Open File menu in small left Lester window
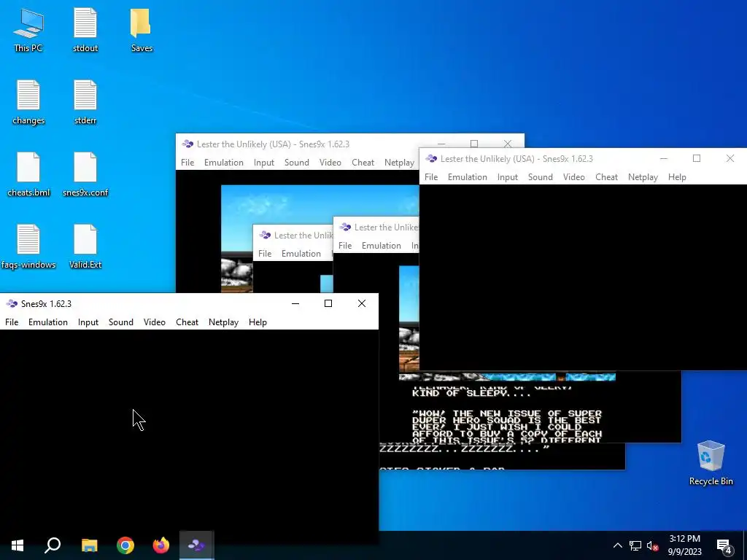The width and height of the screenshot is (747, 560). [265, 254]
